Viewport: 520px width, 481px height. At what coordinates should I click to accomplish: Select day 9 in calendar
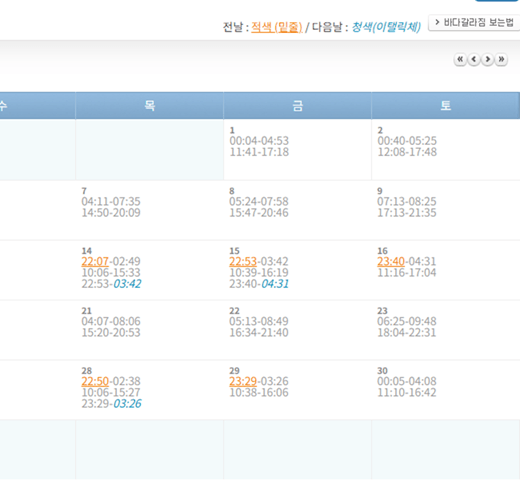point(380,191)
